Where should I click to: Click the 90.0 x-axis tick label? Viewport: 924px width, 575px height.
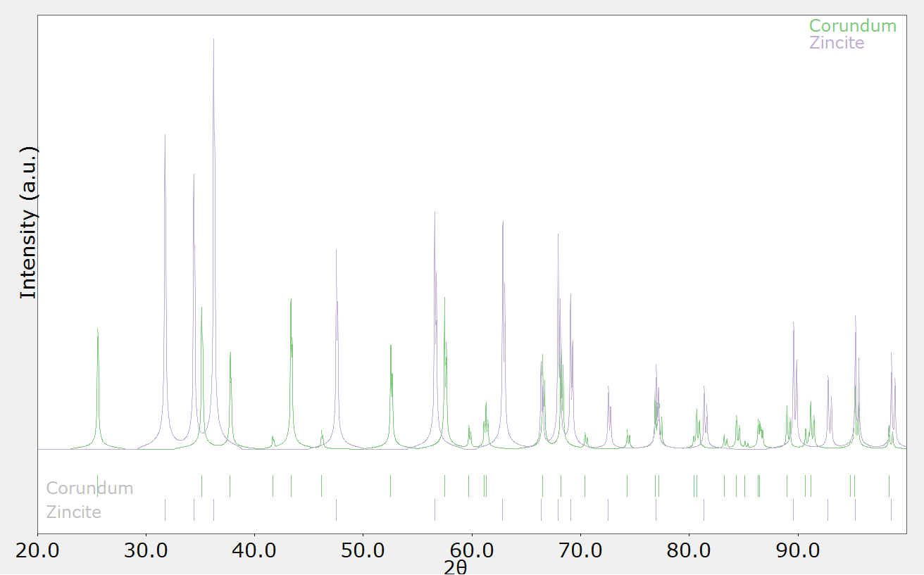click(x=798, y=548)
